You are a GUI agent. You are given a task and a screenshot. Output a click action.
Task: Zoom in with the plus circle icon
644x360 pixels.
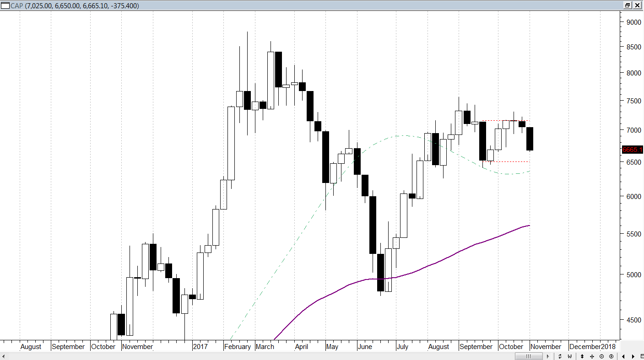pos(612,356)
